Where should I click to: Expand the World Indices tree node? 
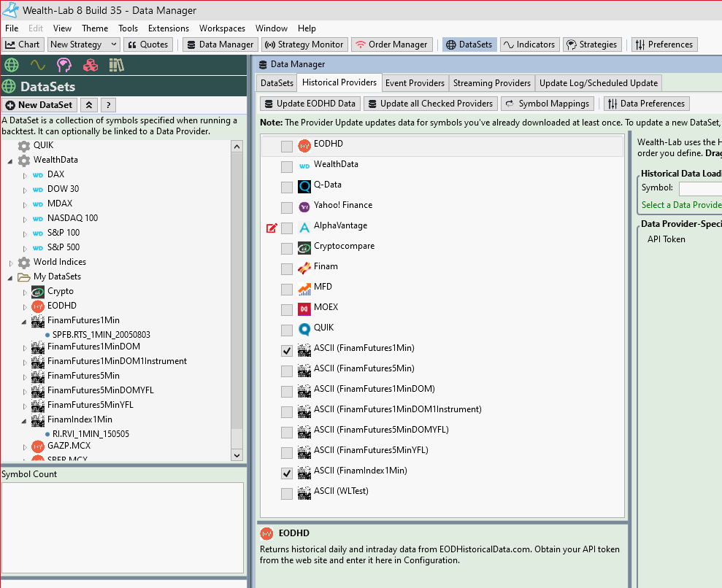11,263
